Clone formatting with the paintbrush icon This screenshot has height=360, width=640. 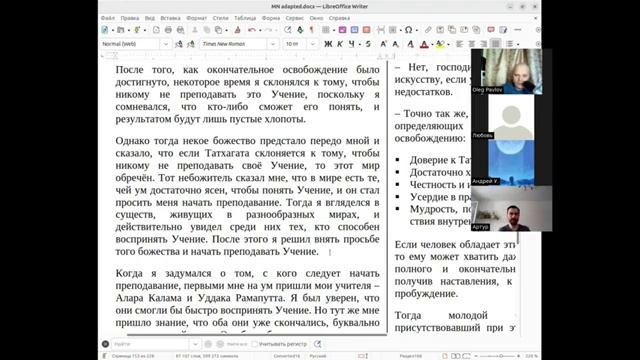pyautogui.click(x=238, y=30)
